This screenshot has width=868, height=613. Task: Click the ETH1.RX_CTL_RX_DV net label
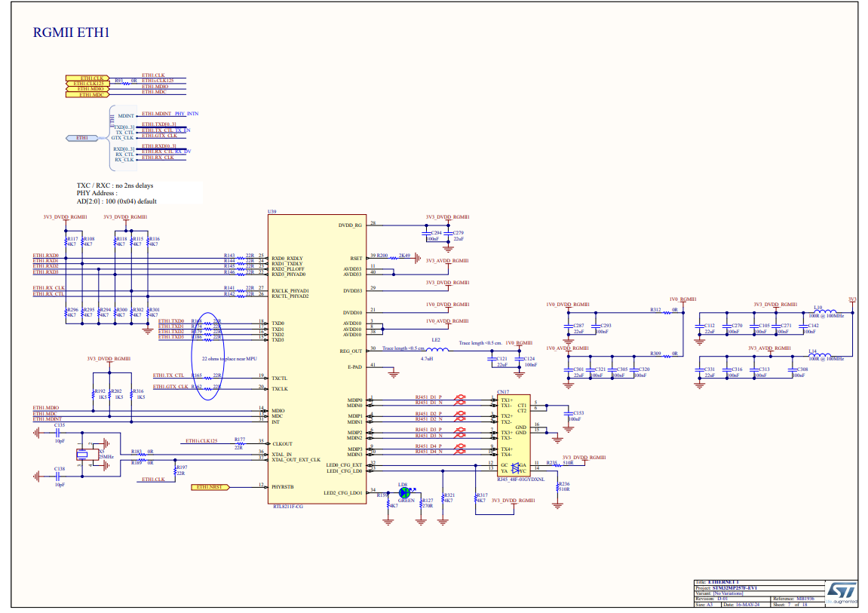click(167, 152)
